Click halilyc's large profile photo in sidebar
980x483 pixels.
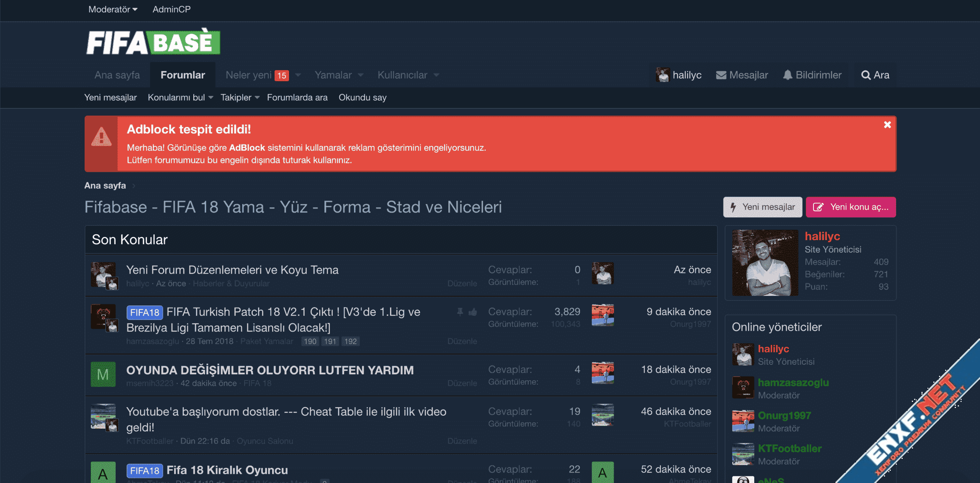[765, 263]
